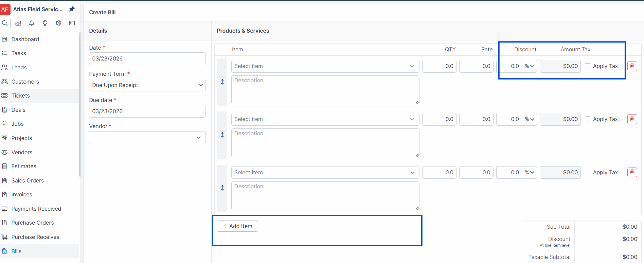Viewport: 644px width, 263px height.
Task: Open the Vendor dropdown
Action: [147, 138]
